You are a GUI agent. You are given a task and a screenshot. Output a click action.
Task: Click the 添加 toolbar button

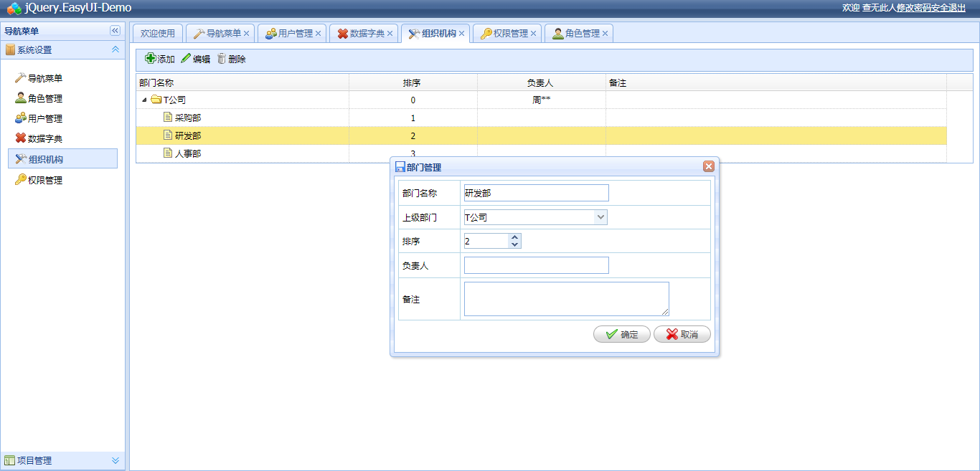pos(160,59)
